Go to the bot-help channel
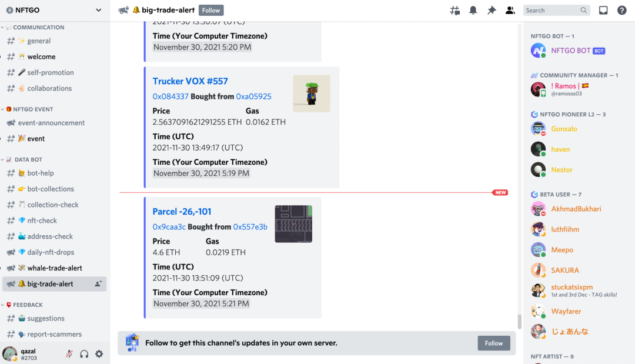The height and width of the screenshot is (364, 635). pos(41,173)
